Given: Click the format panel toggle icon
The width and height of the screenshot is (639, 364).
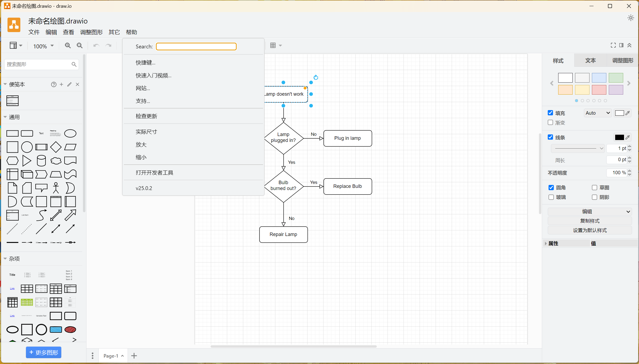Looking at the screenshot, I should click(621, 45).
